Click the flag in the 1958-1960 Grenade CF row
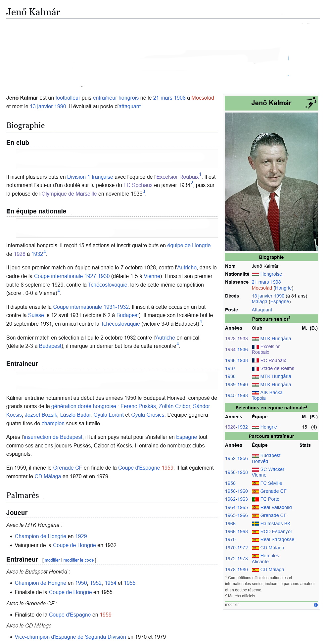This screenshot has height=644, width=328. 255,491
